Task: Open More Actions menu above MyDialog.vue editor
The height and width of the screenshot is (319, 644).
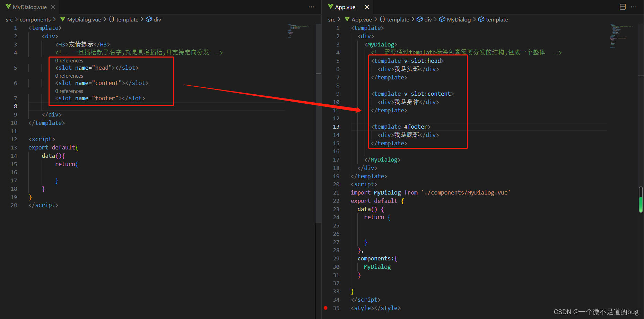Action: coord(311,7)
